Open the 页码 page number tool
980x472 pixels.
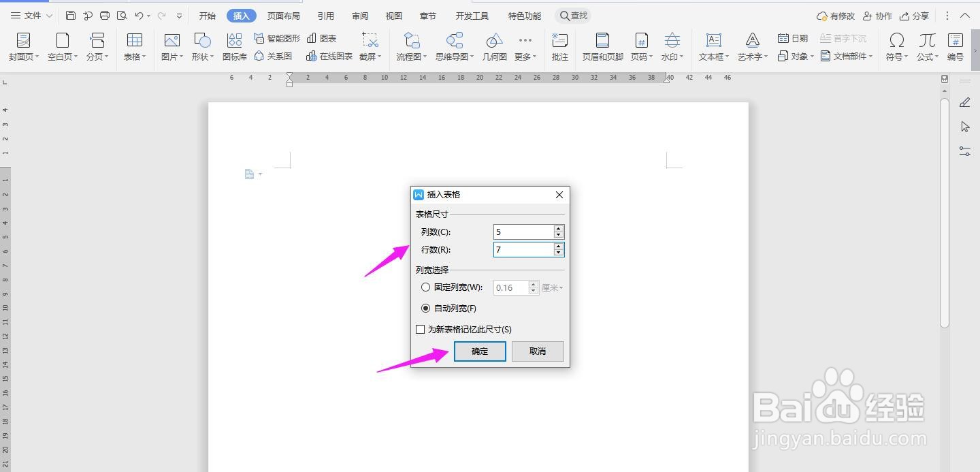click(x=642, y=47)
